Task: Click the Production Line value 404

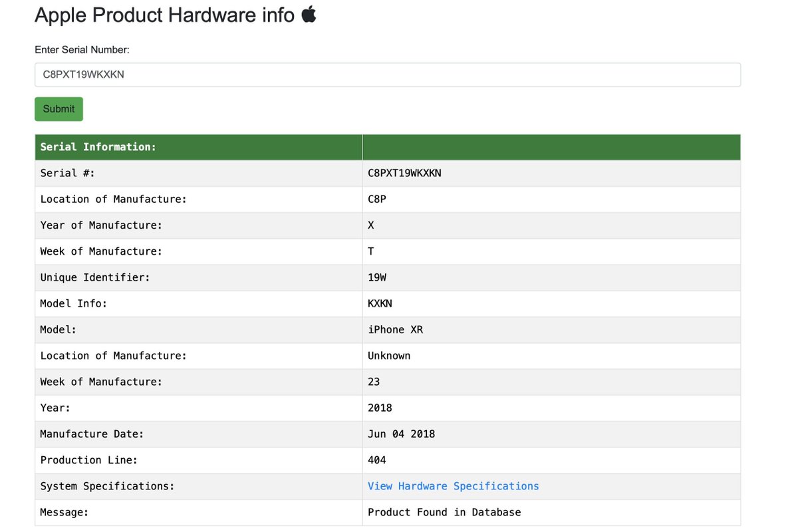Action: 376,460
